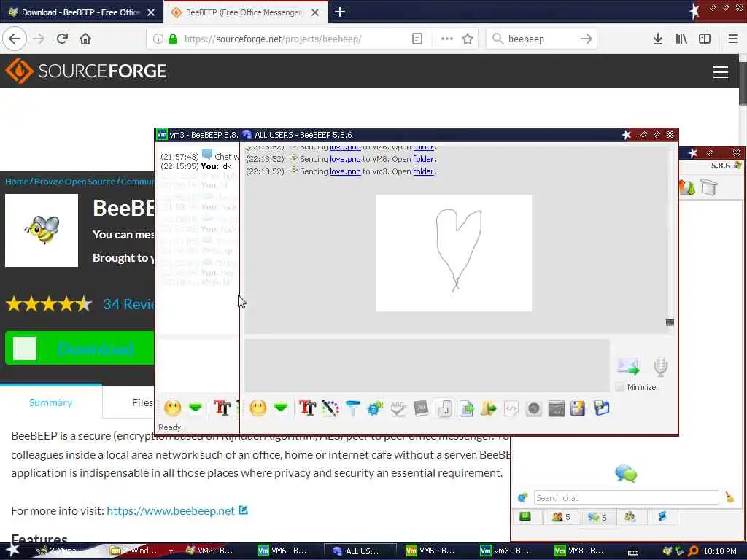747x560 pixels.
Task: Click gear icon left of Search chat
Action: (x=522, y=497)
